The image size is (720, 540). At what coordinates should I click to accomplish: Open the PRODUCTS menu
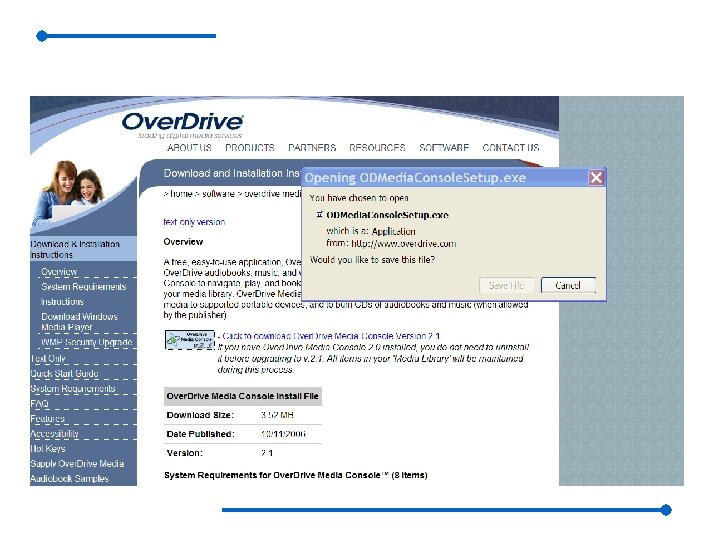[x=249, y=147]
